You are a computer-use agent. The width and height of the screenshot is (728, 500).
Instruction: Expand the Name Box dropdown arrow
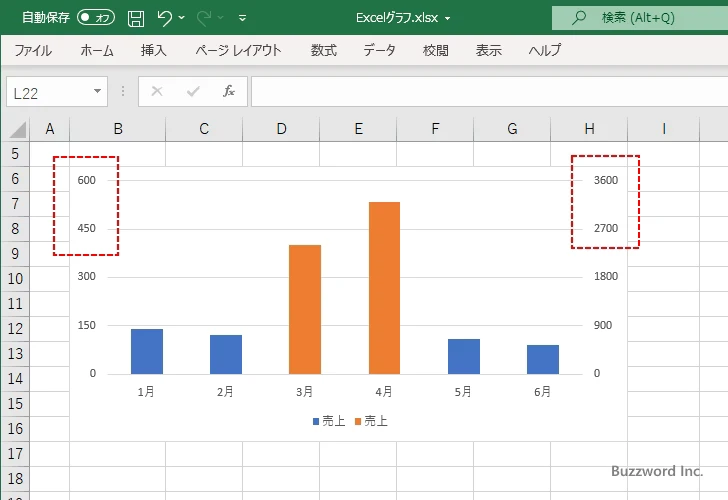97,91
